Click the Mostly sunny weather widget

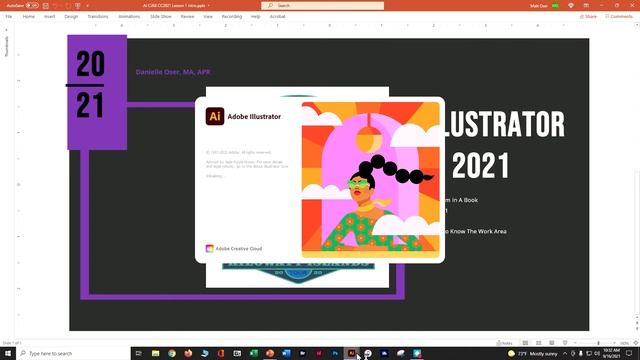(532, 353)
